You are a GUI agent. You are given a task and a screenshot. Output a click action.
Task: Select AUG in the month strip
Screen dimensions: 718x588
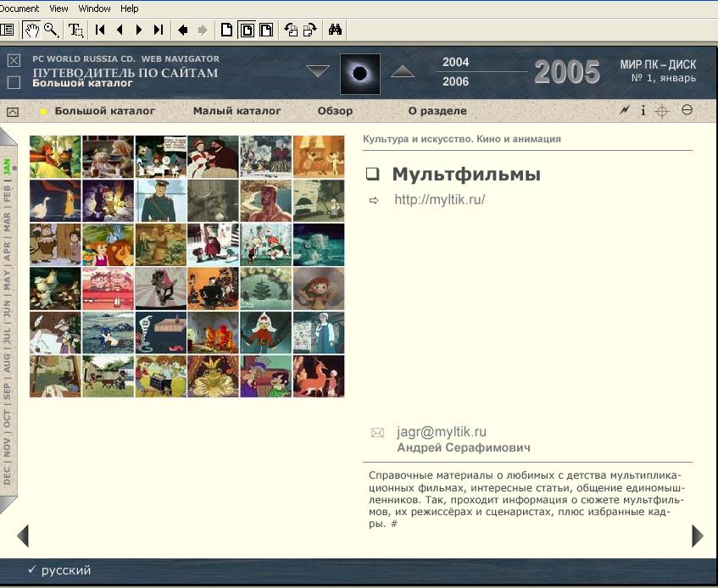tap(7, 363)
